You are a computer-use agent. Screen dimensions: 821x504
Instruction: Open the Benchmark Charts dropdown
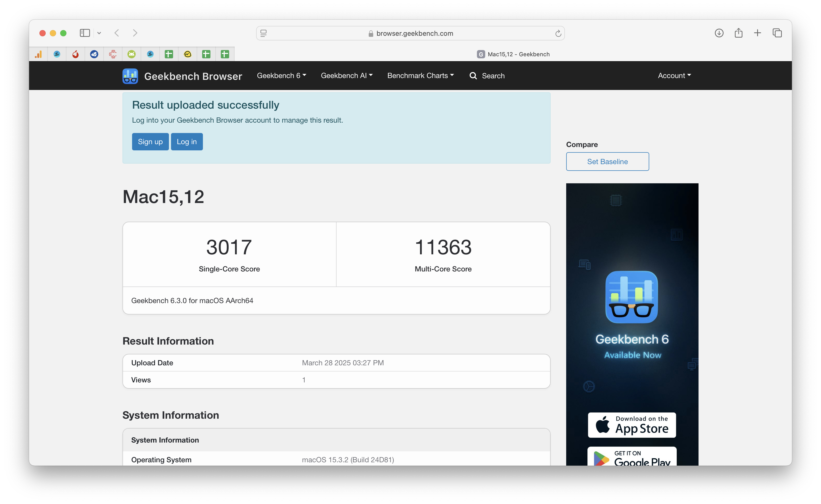[x=420, y=76]
